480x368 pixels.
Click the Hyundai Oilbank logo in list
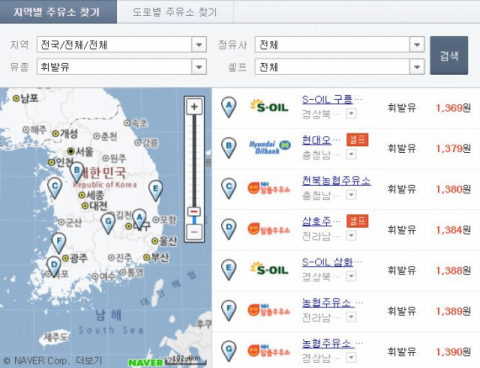pos(270,147)
